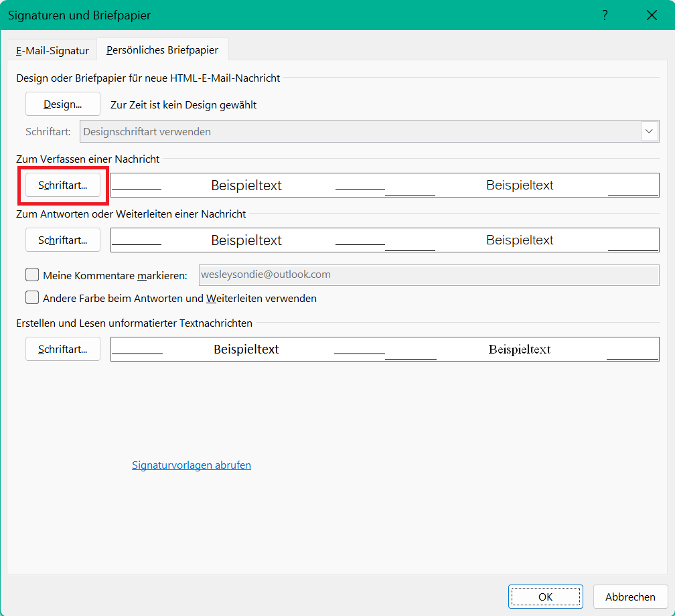The height and width of the screenshot is (616, 675).
Task: Open the Signaturvorlagen abrufen link
Action: (x=192, y=465)
